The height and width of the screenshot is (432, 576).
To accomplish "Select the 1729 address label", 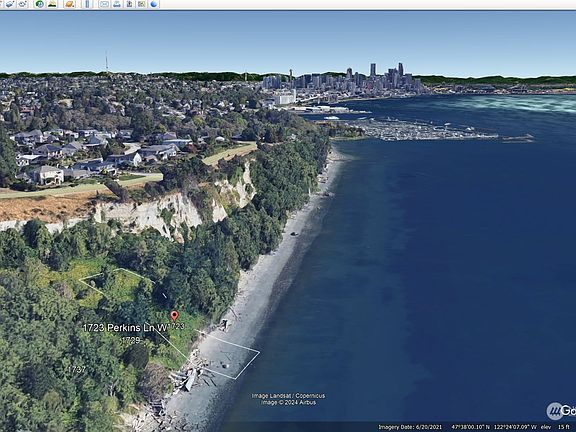I will (x=131, y=340).
